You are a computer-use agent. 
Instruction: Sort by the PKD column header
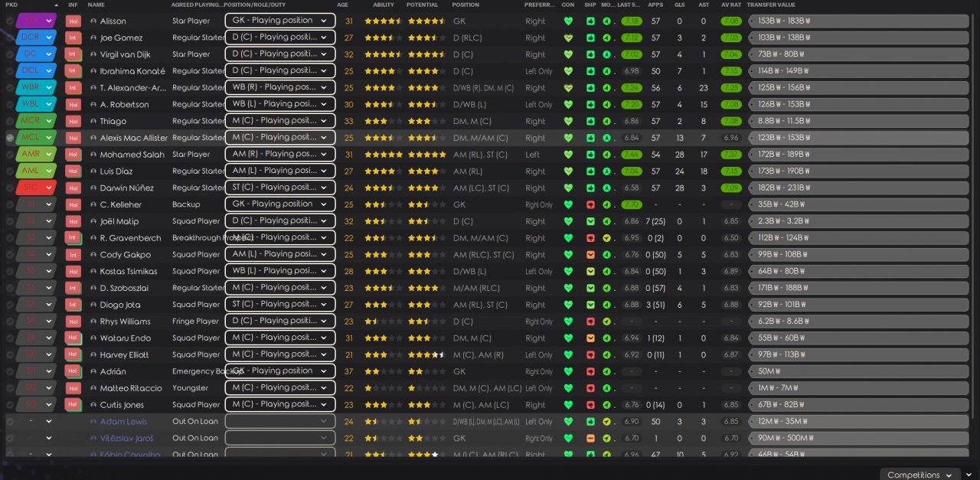tap(11, 5)
